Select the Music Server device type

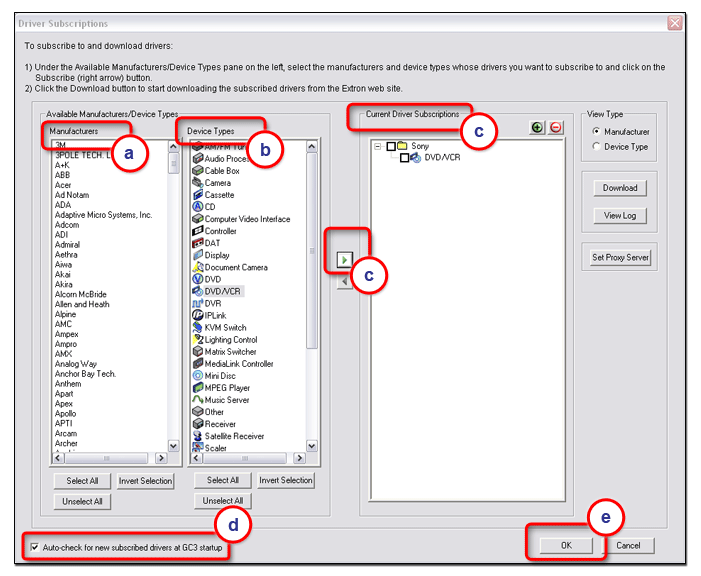[228, 400]
